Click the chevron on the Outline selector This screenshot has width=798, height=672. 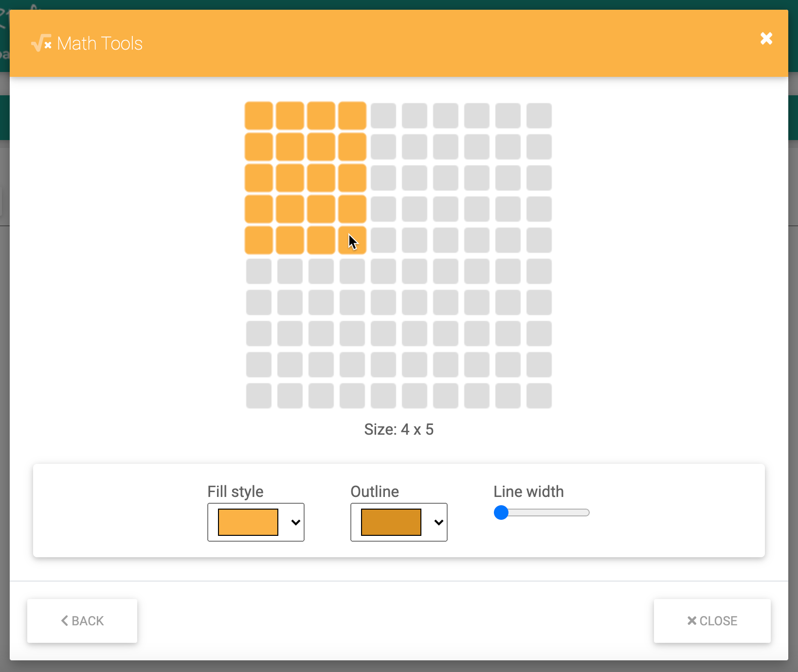point(438,523)
